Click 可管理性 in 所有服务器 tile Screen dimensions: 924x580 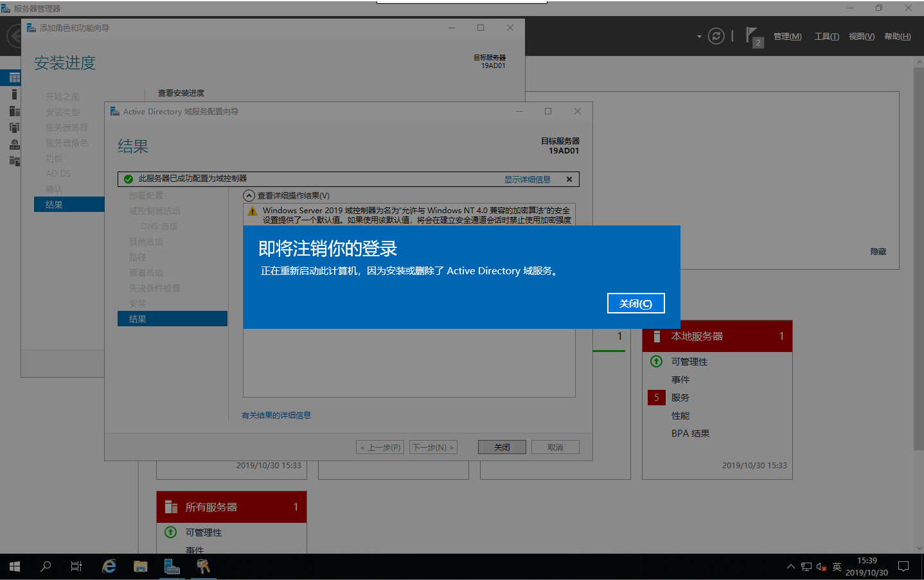203,532
